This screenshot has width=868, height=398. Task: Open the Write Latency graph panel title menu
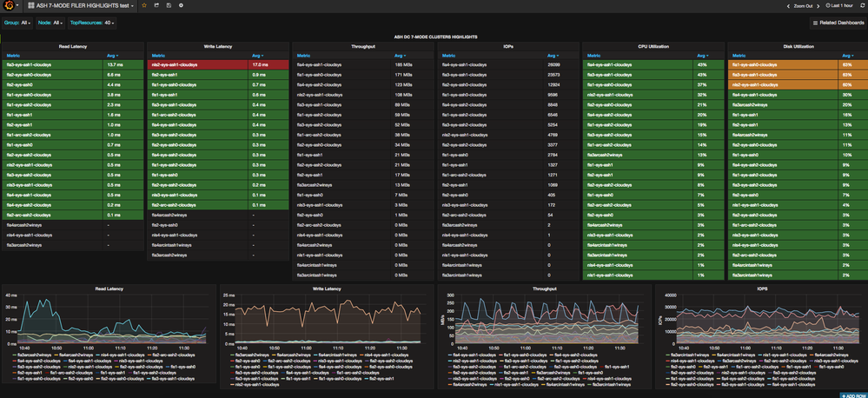[x=326, y=288]
